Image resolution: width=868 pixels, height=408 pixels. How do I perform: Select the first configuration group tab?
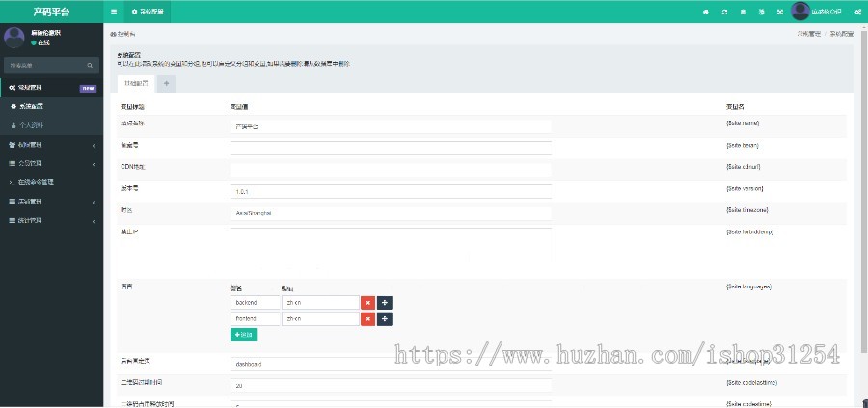click(136, 83)
